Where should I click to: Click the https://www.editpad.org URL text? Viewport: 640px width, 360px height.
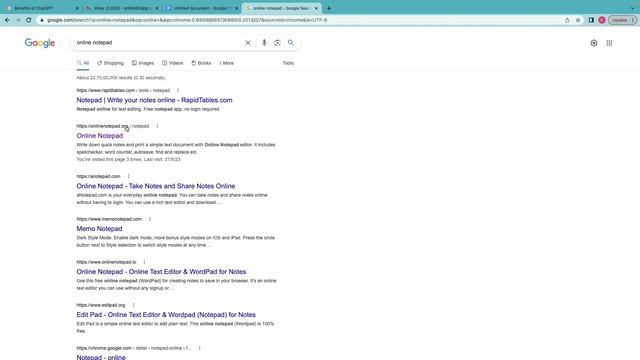tap(101, 305)
